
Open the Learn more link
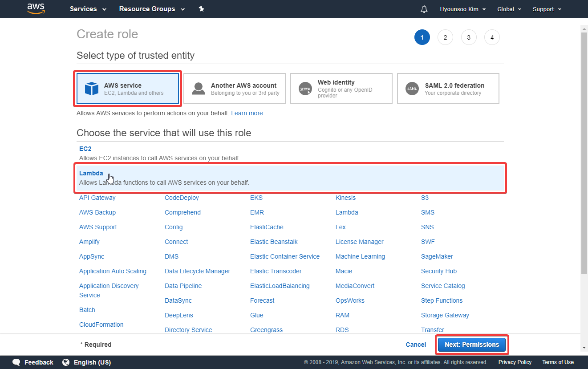coord(247,113)
